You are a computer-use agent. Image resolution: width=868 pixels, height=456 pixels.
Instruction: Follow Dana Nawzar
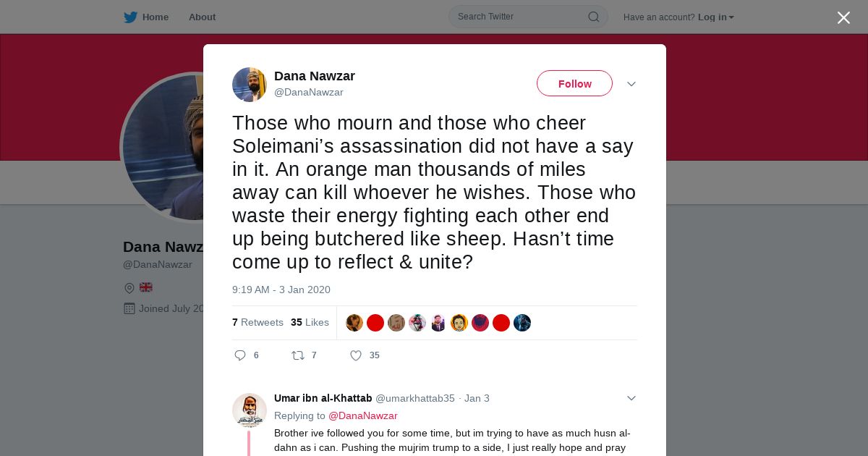pos(574,84)
